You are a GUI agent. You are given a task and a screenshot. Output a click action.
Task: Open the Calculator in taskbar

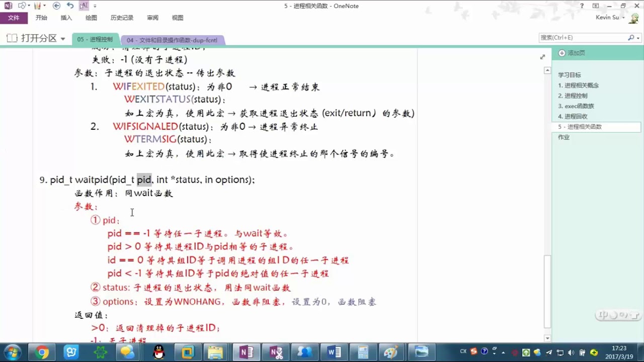tap(363, 352)
